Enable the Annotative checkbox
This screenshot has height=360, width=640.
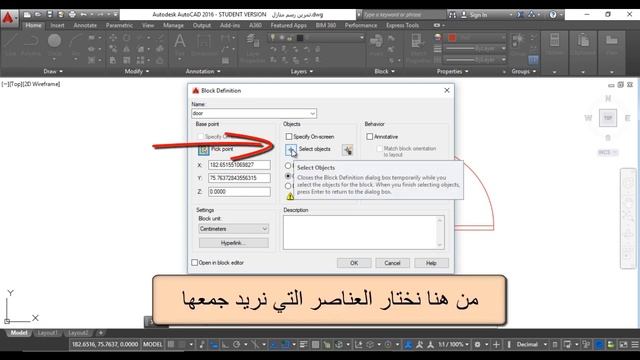370,136
